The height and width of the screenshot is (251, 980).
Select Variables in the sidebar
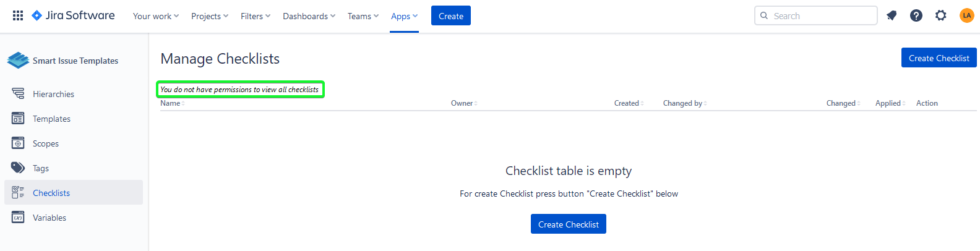tap(49, 218)
